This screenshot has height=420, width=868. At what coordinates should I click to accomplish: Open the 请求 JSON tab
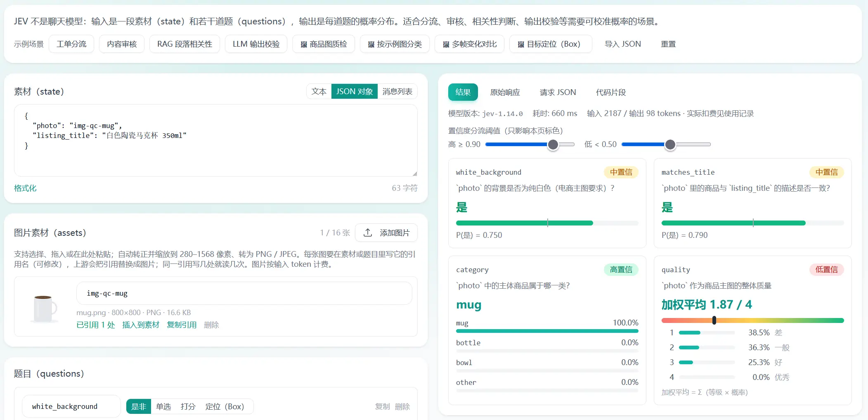pyautogui.click(x=558, y=92)
